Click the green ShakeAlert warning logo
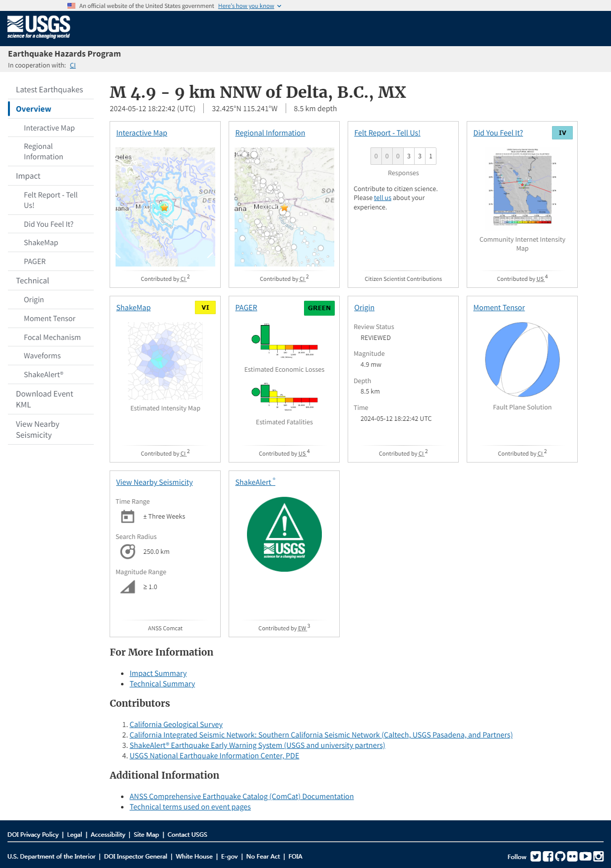The image size is (611, 868). [284, 534]
